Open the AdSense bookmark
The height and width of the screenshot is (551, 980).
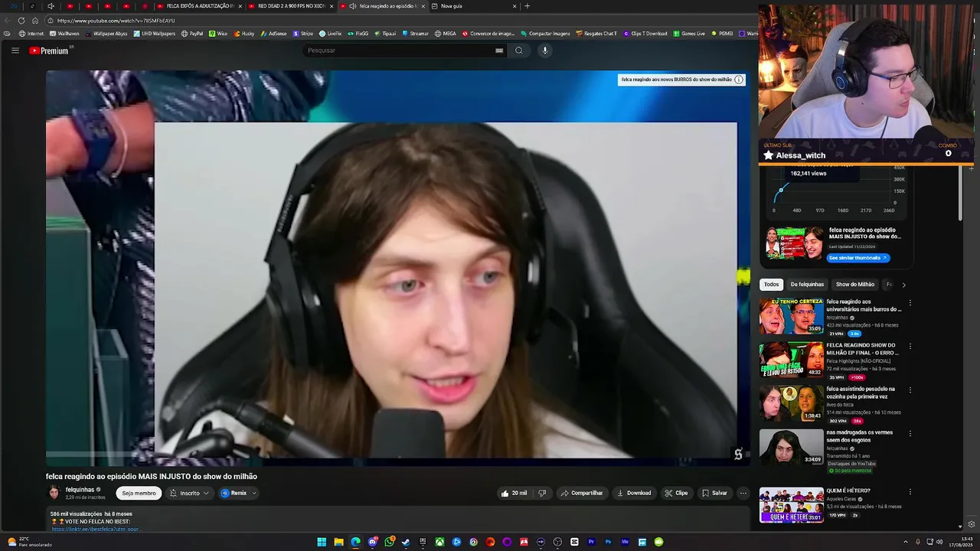coord(273,34)
